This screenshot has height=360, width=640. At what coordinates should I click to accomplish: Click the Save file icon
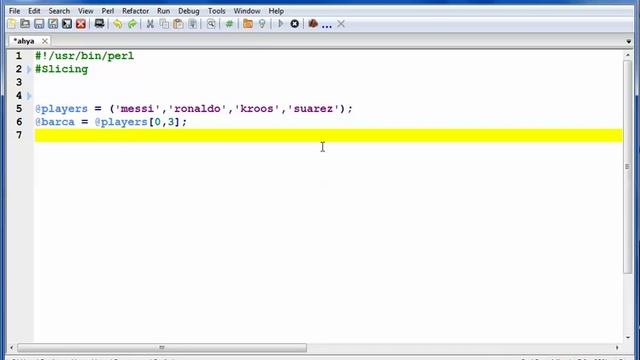tap(39, 24)
